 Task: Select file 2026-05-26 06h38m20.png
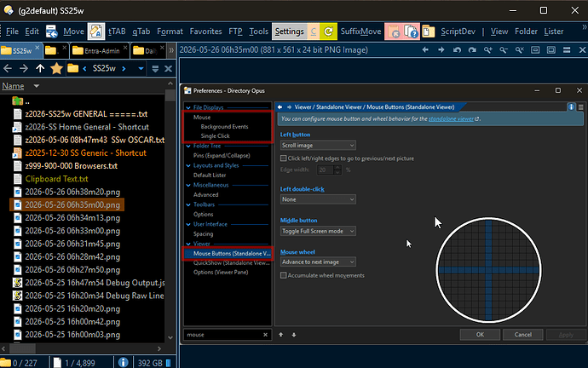72,193
